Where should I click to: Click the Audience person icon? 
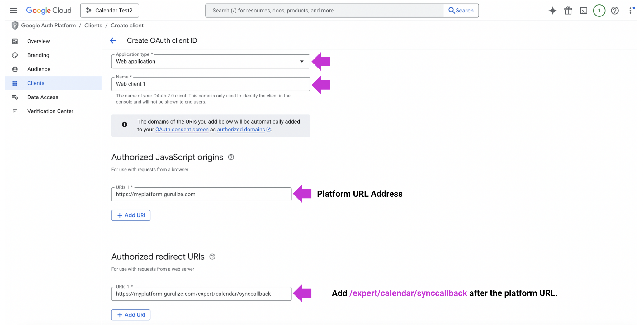[15, 69]
